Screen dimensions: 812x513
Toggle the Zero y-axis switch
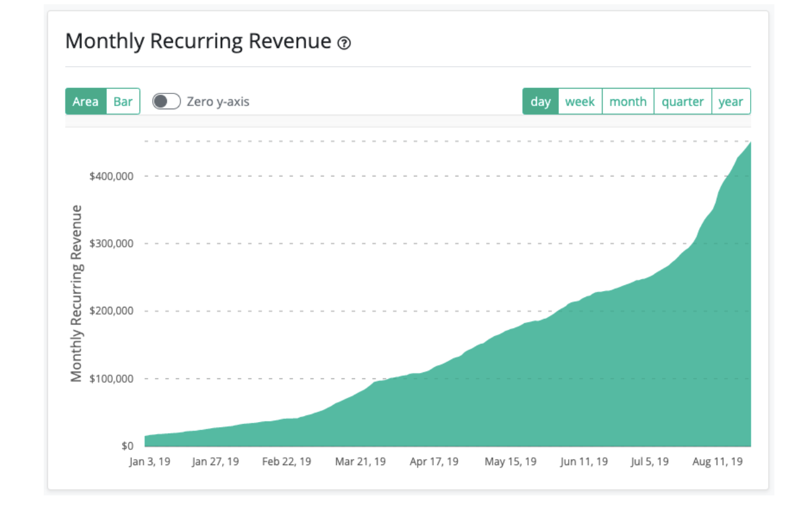[166, 101]
